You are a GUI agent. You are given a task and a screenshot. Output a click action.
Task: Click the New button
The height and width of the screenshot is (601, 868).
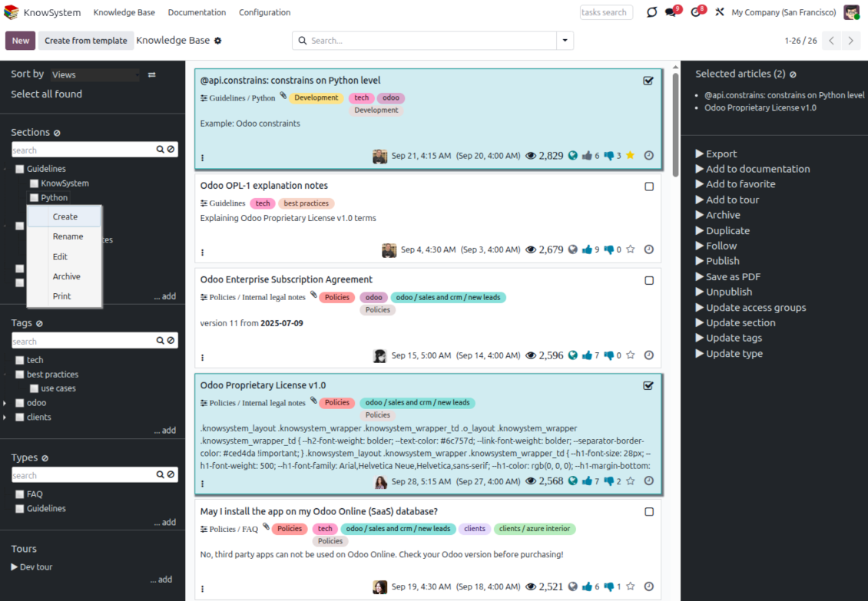pyautogui.click(x=21, y=41)
